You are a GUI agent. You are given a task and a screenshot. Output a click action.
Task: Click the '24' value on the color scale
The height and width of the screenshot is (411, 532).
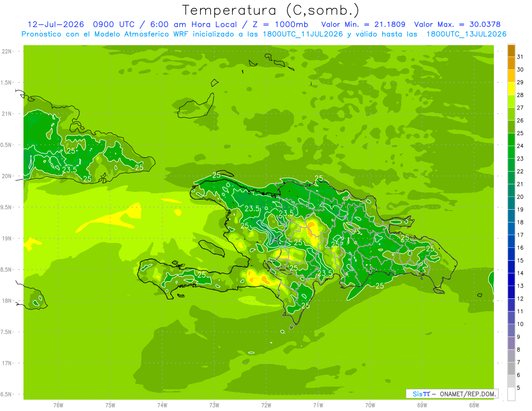[x=520, y=145]
